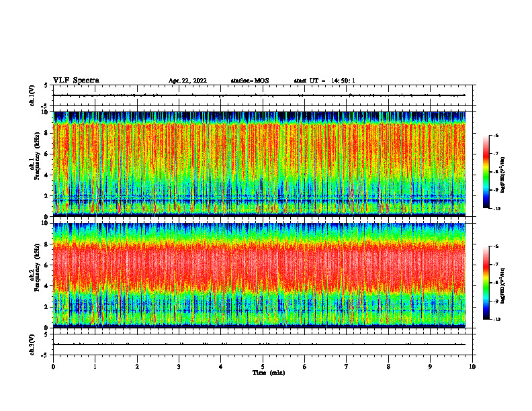Click the "6" kHz tick of ch.2 spectrogram

(x=46, y=265)
